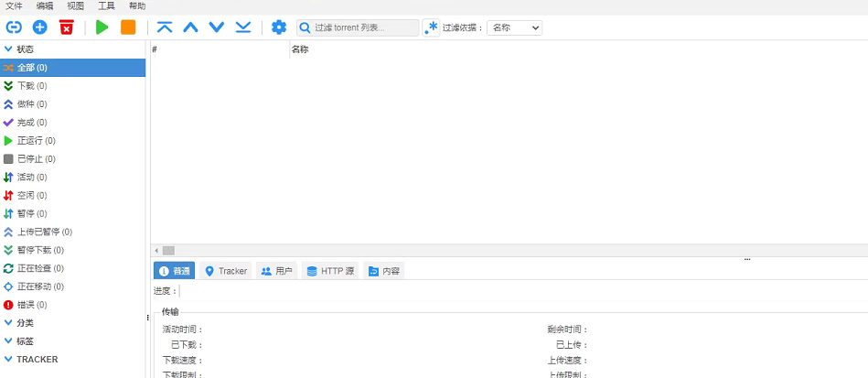Select the 正在移动 (0) filter
The image size is (868, 378).
tap(72, 286)
